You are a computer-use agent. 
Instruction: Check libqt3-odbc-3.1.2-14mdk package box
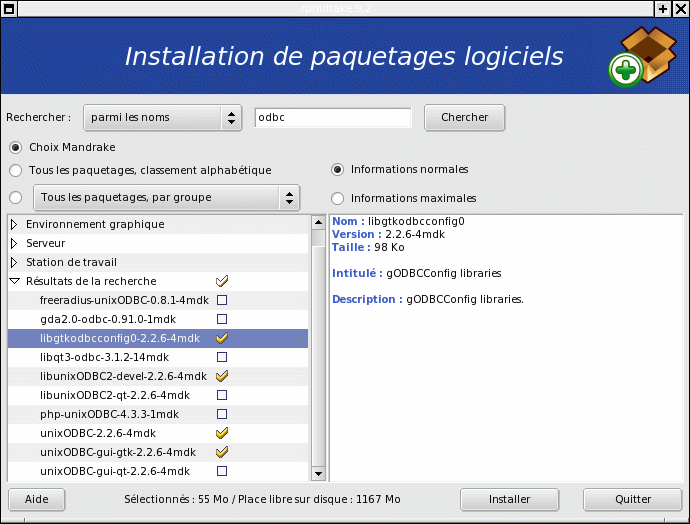pyautogui.click(x=222, y=357)
